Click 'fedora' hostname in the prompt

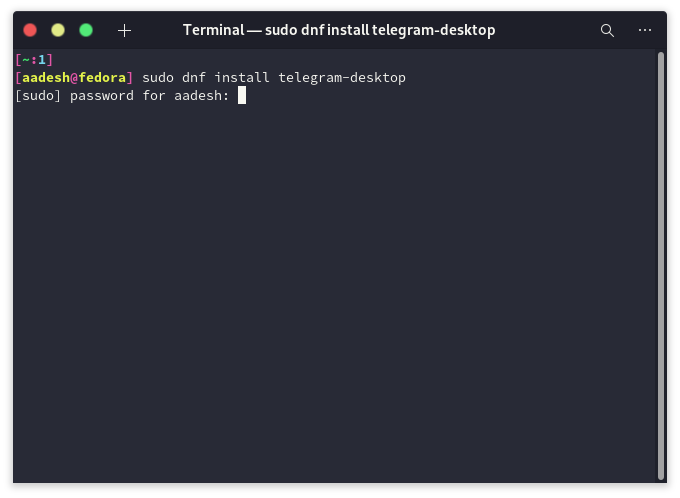(102, 78)
